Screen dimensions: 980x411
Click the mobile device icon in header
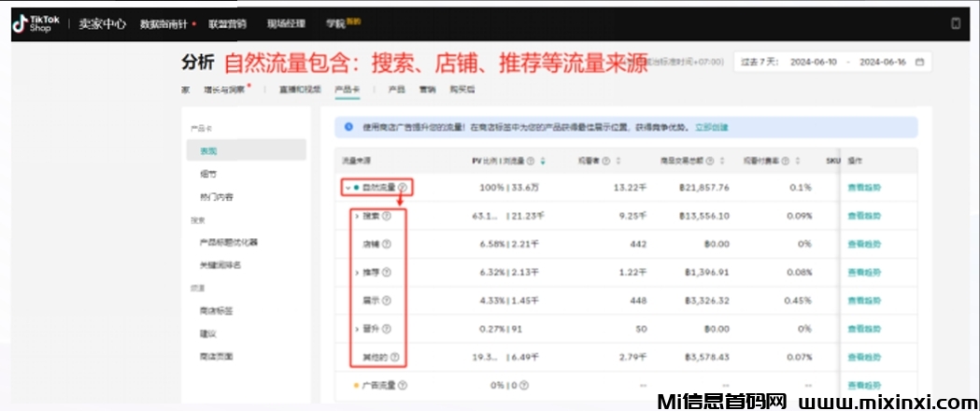955,24
